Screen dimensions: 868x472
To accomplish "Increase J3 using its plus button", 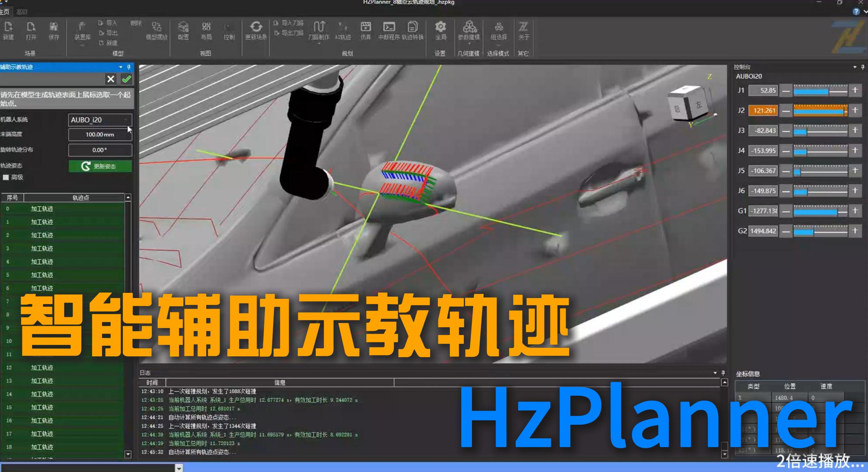I will coord(855,131).
